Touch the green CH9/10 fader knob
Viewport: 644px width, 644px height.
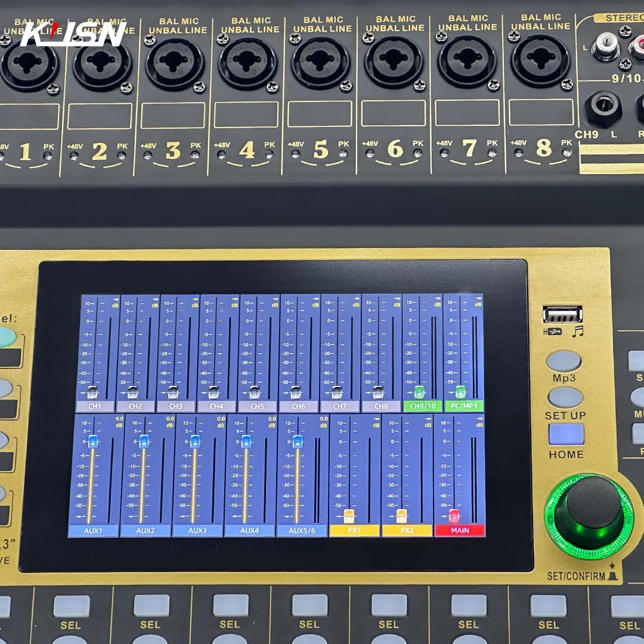[x=419, y=392]
